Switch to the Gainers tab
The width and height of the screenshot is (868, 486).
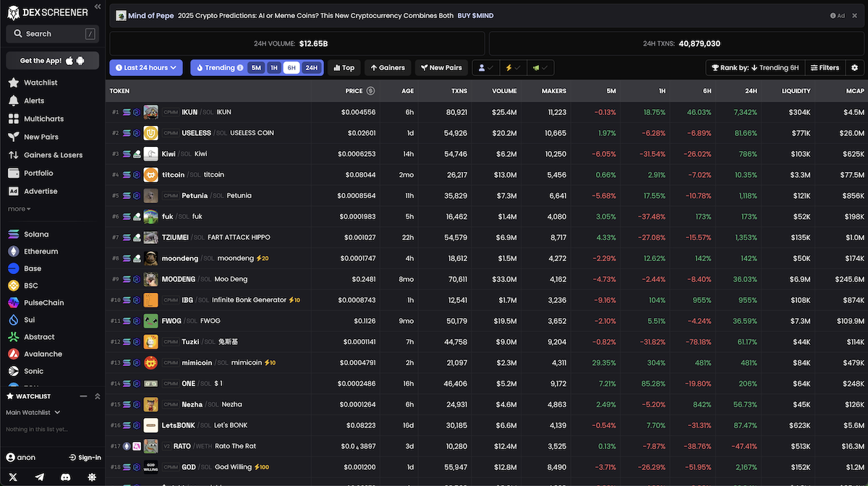point(388,67)
